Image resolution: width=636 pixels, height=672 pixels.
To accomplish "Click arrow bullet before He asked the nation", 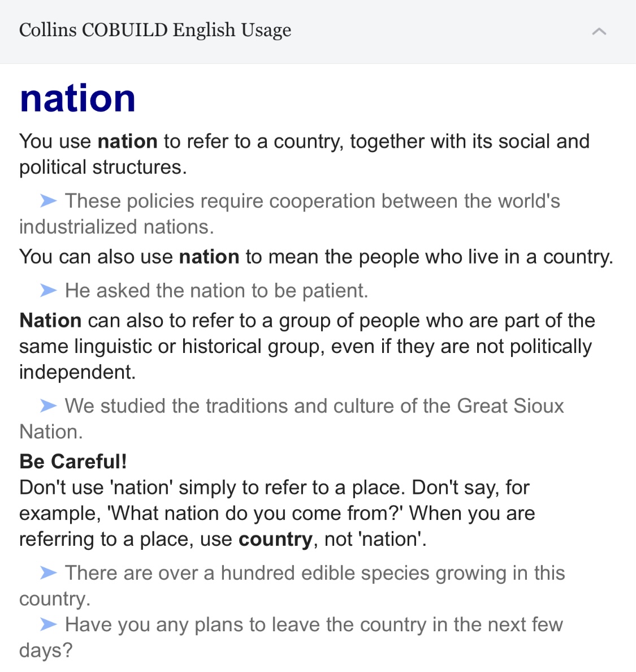I will click(x=49, y=290).
